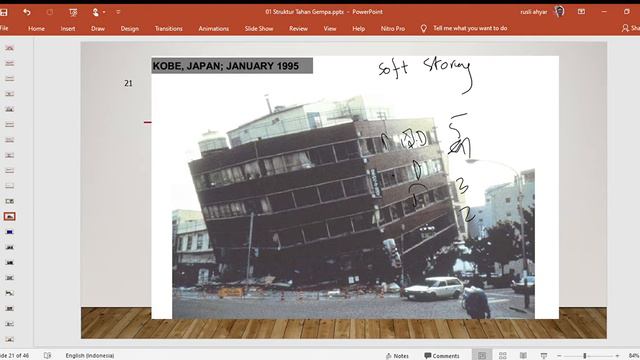Undo the last action
Viewport: 640px width, 360px height.
point(27,12)
